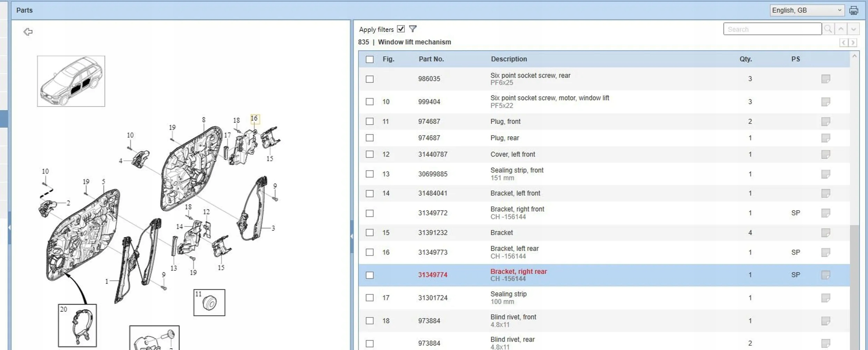This screenshot has width=868, height=350.
Task: Open note icon for Bracket, right rear
Action: coord(826,275)
